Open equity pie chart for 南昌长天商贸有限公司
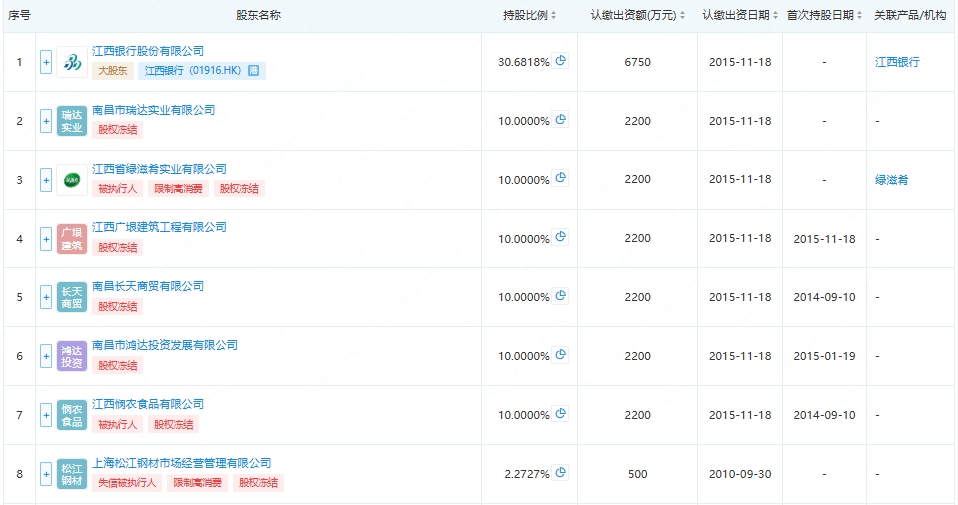Screen dimensions: 958x505 click(560, 296)
